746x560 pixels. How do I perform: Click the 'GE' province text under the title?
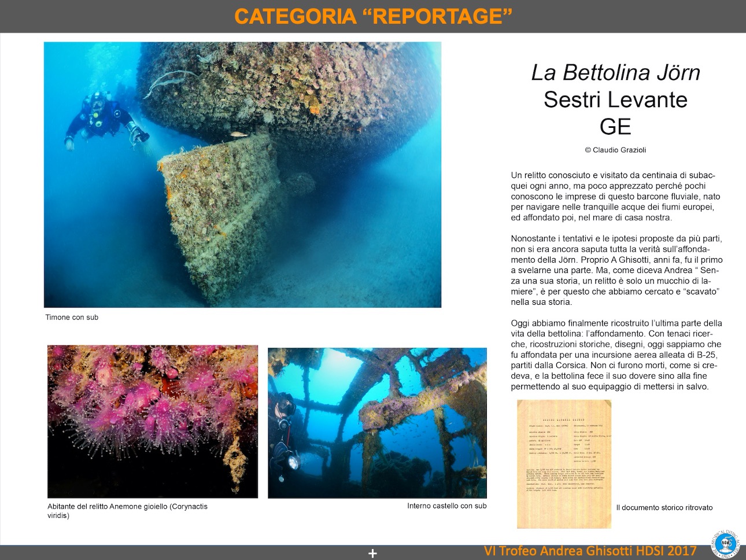(615, 126)
